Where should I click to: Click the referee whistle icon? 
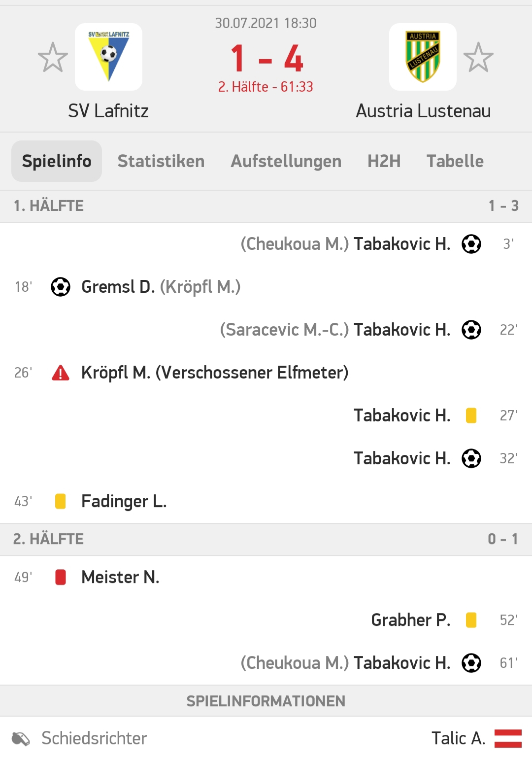pyautogui.click(x=21, y=738)
